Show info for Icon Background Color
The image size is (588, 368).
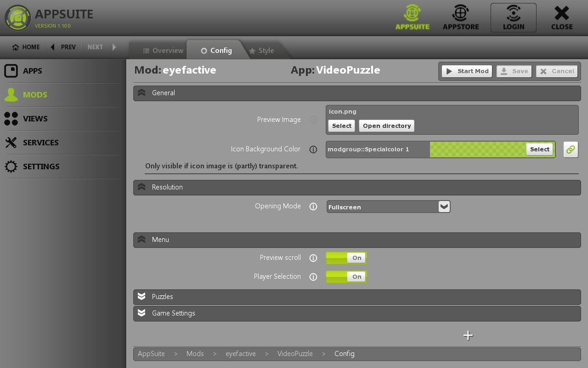pos(313,149)
